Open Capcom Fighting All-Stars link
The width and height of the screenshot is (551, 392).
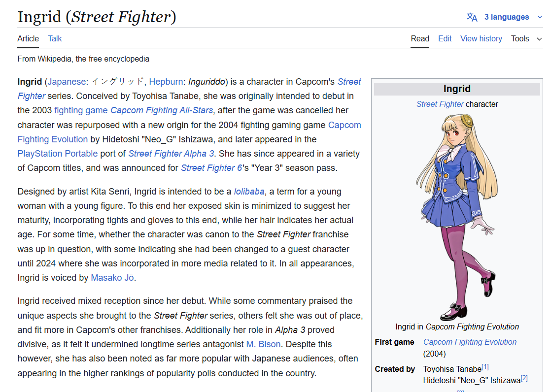[x=162, y=110]
